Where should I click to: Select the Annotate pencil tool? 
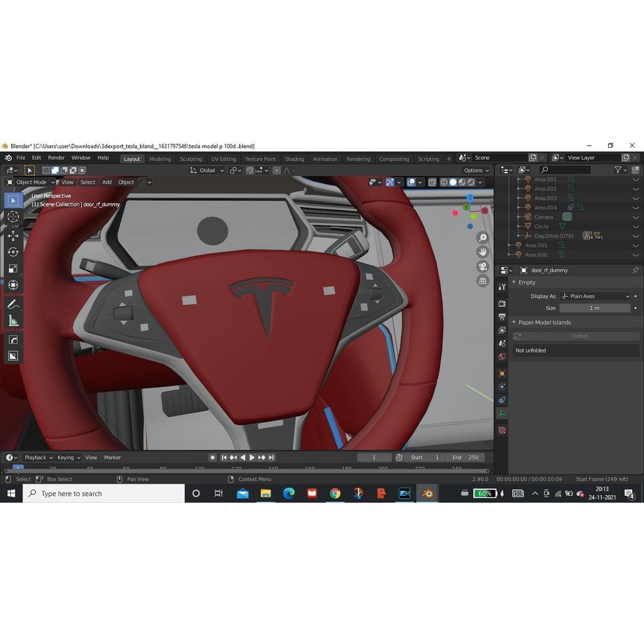(x=13, y=304)
